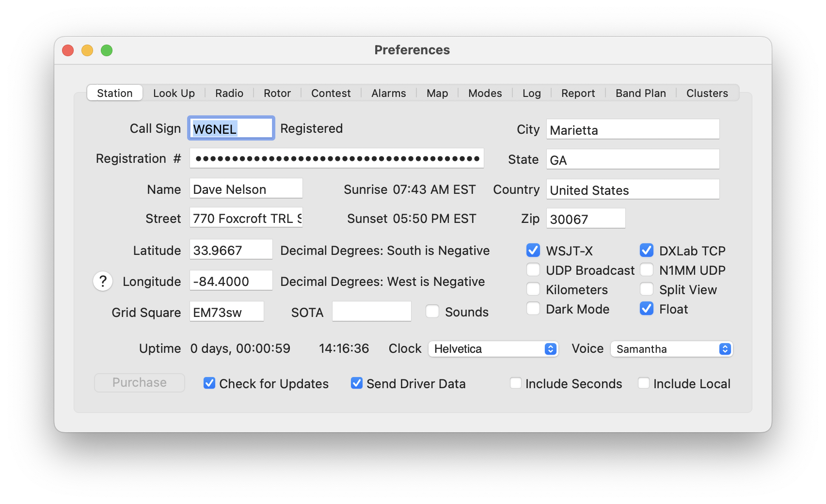Select the Look Up tab
The height and width of the screenshot is (504, 826).
click(174, 93)
